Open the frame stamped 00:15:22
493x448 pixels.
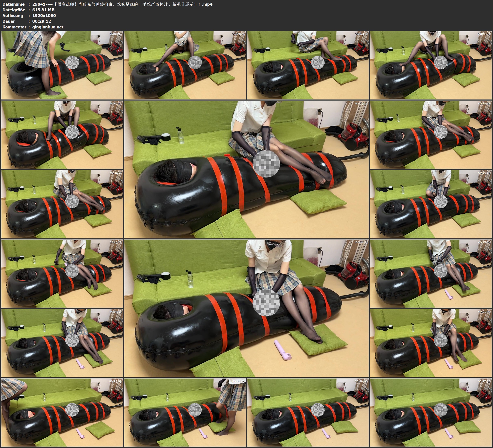click(62, 273)
